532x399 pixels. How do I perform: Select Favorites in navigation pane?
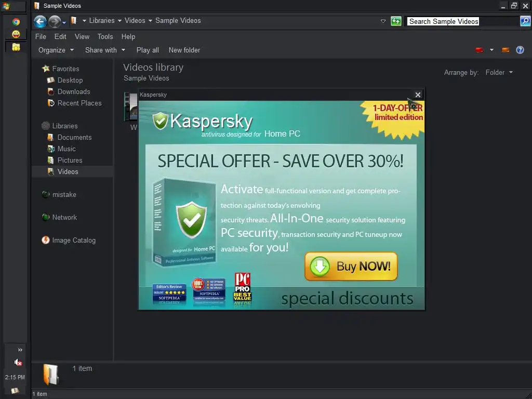(65, 69)
